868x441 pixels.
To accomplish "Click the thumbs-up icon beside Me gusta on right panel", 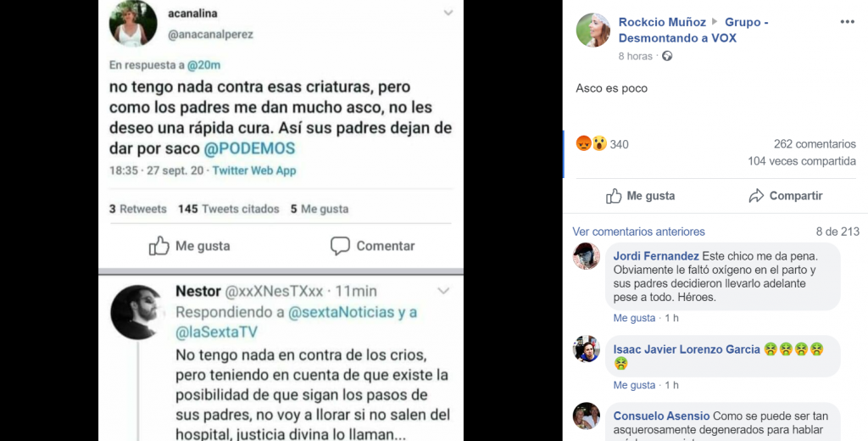I will point(614,196).
